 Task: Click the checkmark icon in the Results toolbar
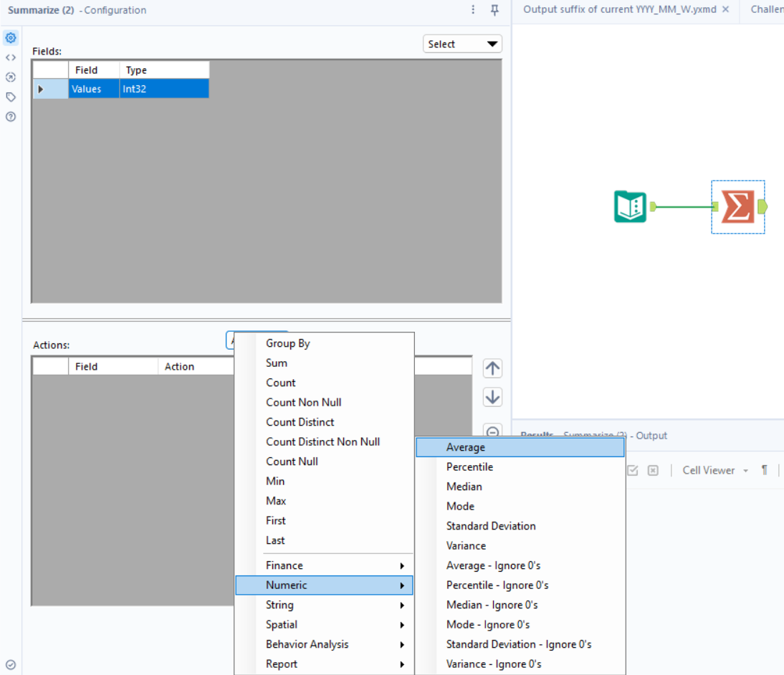coord(632,470)
